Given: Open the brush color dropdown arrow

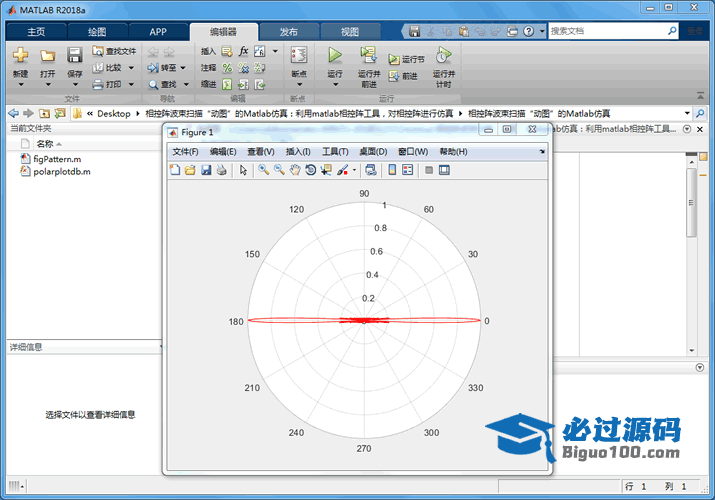Looking at the screenshot, I should [x=354, y=170].
